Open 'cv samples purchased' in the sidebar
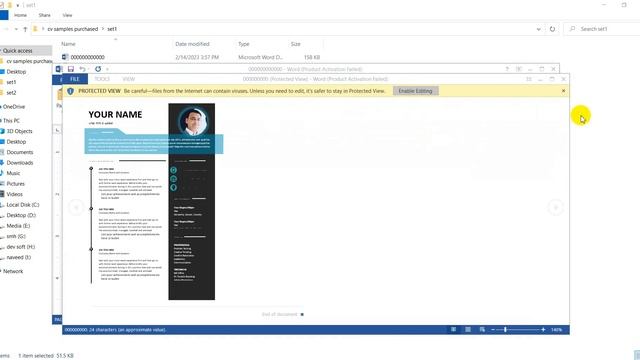Image resolution: width=640 pixels, height=360 pixels. pyautogui.click(x=29, y=61)
